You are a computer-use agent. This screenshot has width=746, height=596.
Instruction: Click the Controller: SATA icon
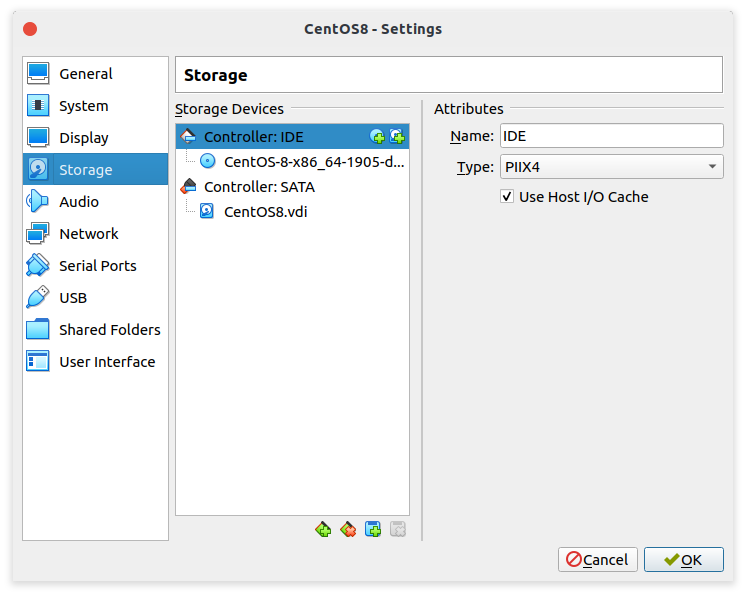click(188, 186)
